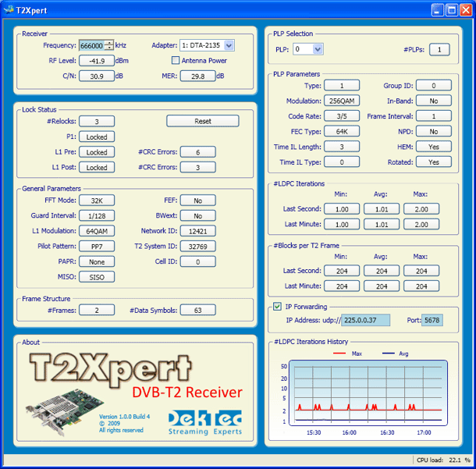The height and width of the screenshot is (469, 476).
Task: Disable the IP Forwarding checkbox
Action: click(x=277, y=307)
